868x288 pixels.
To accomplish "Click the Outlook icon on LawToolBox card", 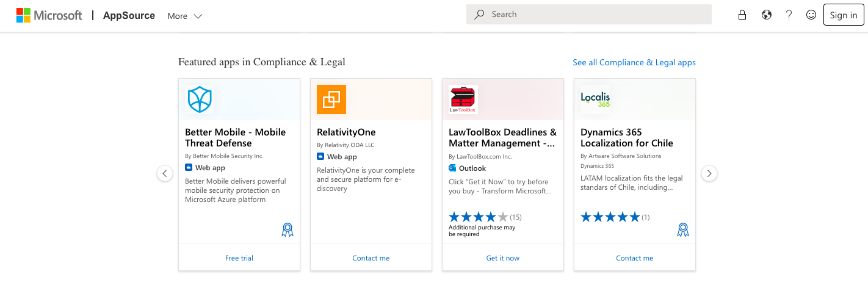I will coord(452,168).
